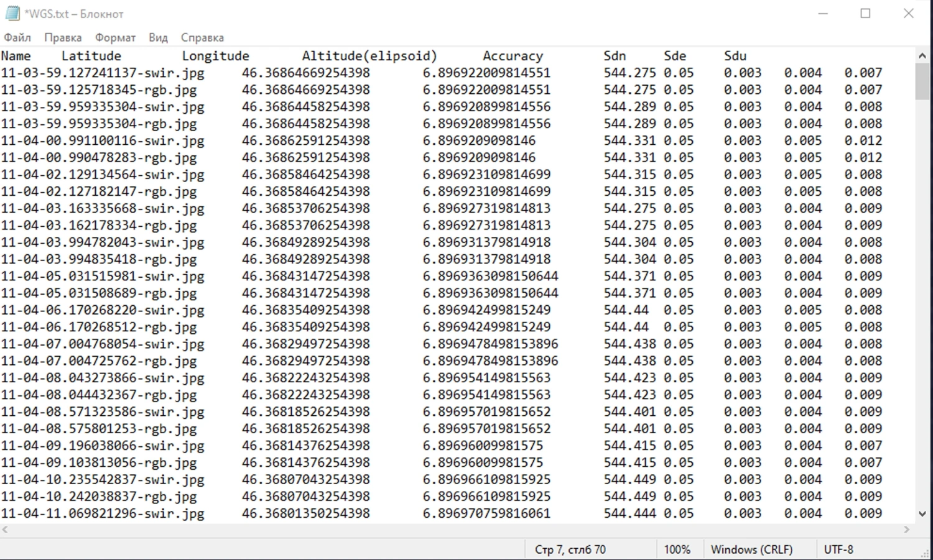Minimize the Notepad window
This screenshot has height=560, width=933.
[x=823, y=14]
